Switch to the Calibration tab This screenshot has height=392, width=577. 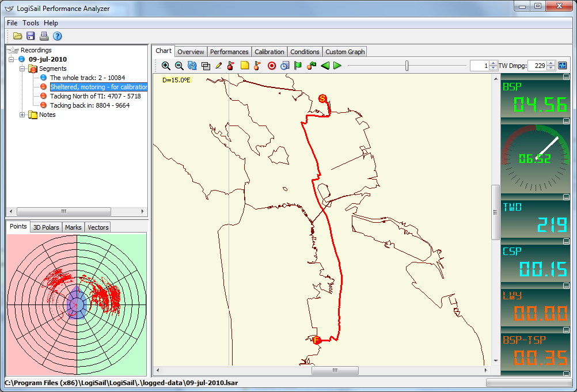(269, 52)
